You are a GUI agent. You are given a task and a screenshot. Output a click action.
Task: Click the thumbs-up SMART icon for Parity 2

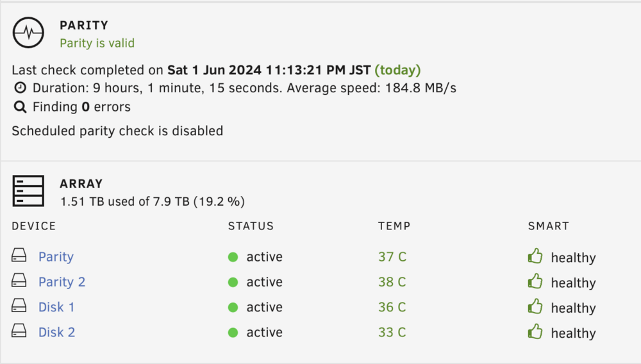pos(535,281)
